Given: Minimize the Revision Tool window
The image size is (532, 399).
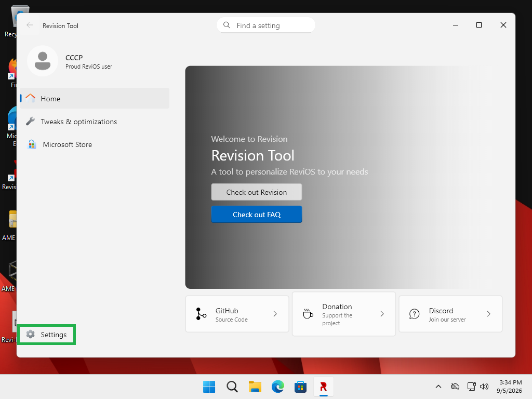Looking at the screenshot, I should (x=456, y=25).
